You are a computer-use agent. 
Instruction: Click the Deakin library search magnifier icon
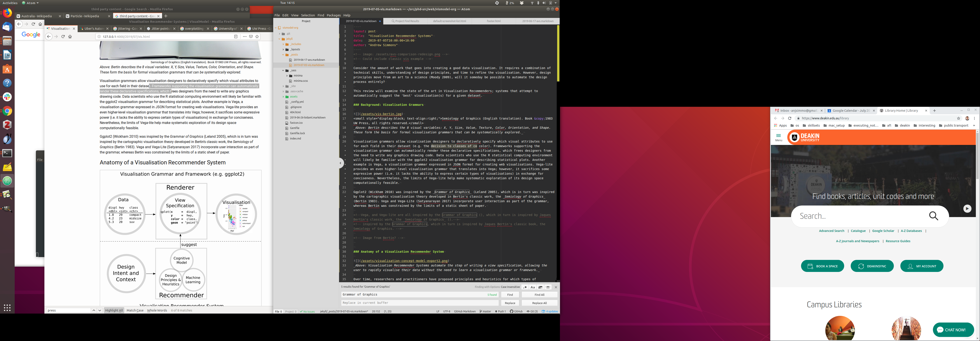click(933, 216)
